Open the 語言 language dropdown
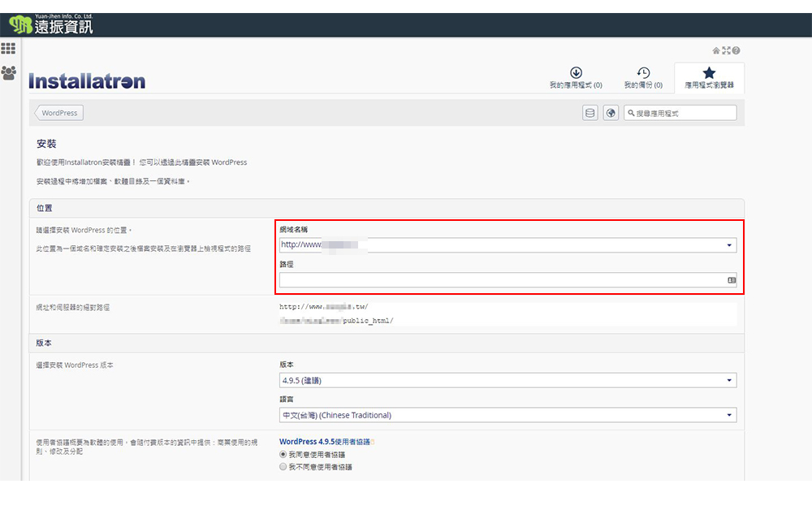Image resolution: width=812 pixels, height=510 pixels. point(728,415)
